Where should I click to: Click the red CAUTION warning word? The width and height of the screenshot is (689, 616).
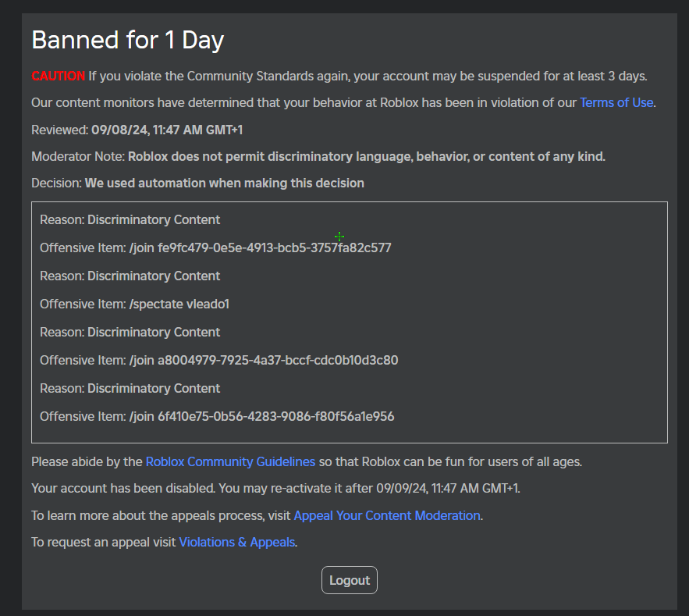(59, 76)
